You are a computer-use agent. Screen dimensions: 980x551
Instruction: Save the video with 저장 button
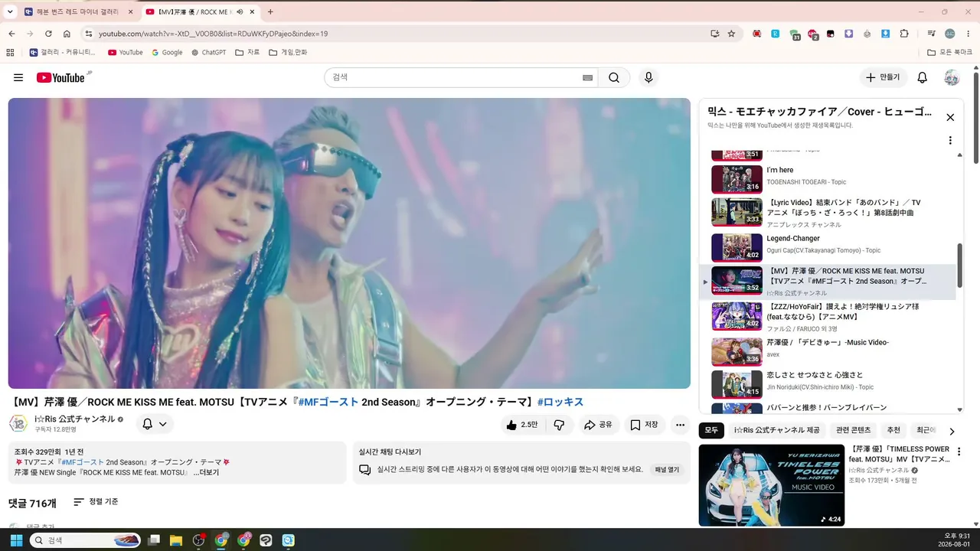point(644,425)
